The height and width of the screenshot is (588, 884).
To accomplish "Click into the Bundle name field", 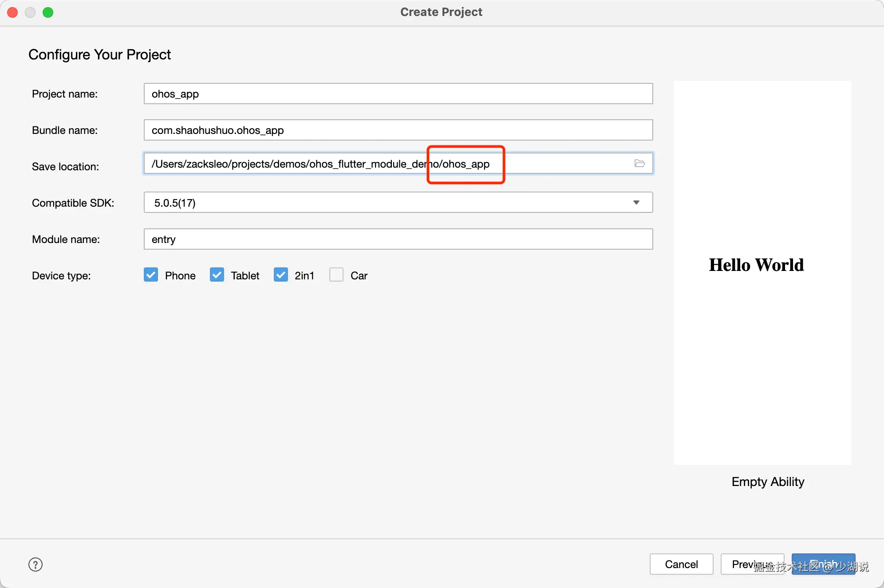I will [398, 130].
